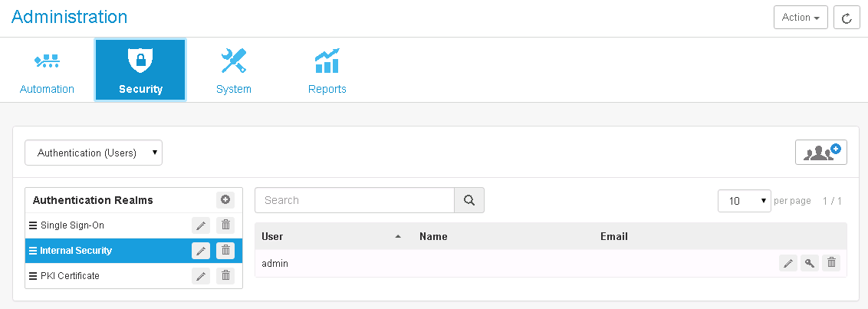Viewport: 868px width, 309px height.
Task: Click the Administration page title
Action: [x=69, y=17]
